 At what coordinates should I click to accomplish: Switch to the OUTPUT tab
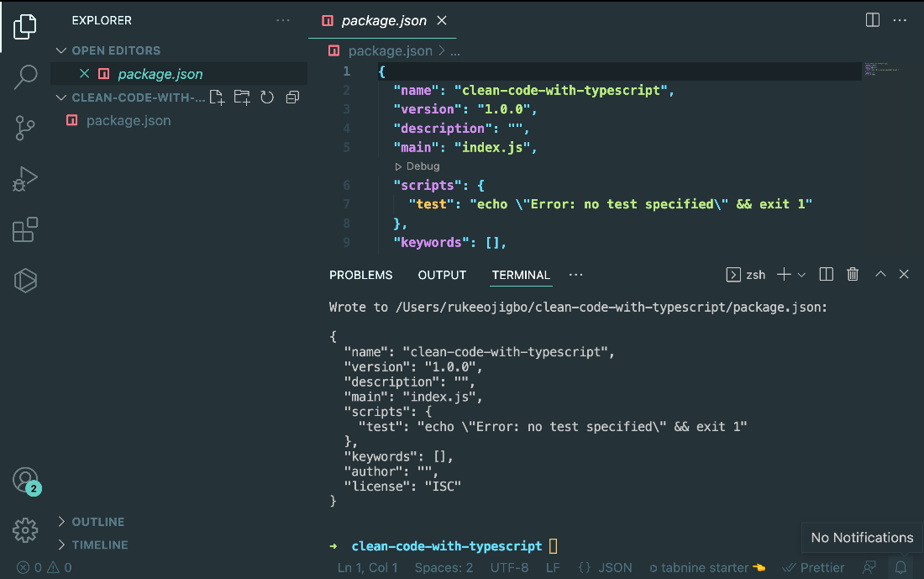[442, 276]
